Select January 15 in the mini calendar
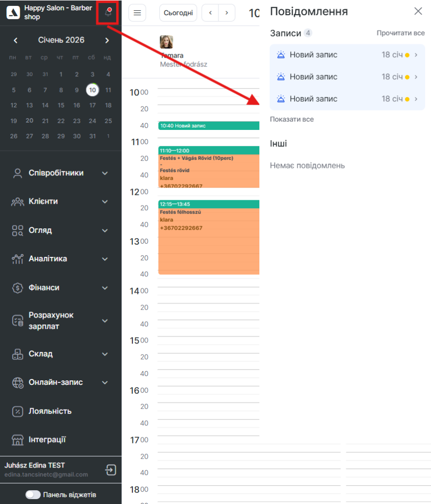Viewport: 431px width, 504px height. (x=61, y=105)
